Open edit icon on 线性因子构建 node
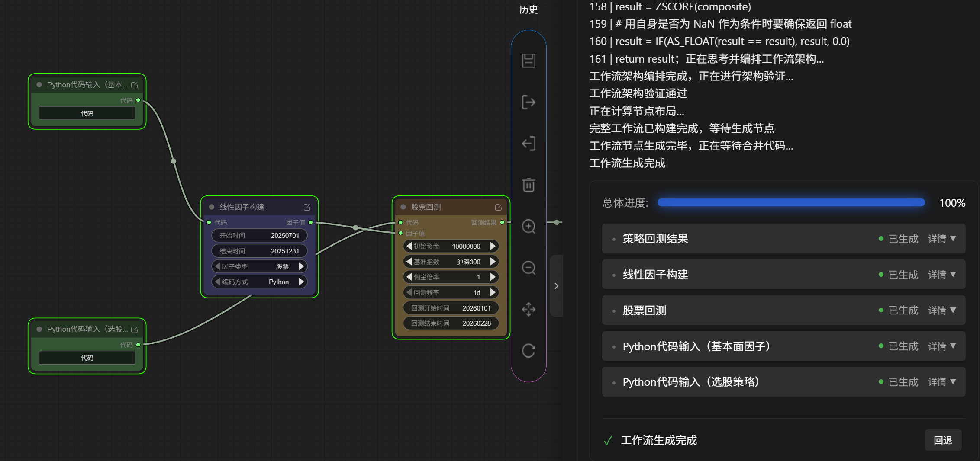The width and height of the screenshot is (980, 461). pos(307,208)
